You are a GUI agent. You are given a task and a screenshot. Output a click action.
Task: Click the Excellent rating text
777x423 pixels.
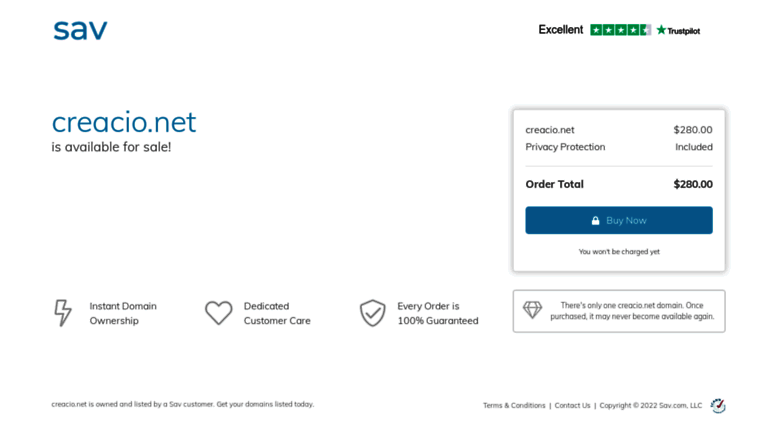[560, 30]
